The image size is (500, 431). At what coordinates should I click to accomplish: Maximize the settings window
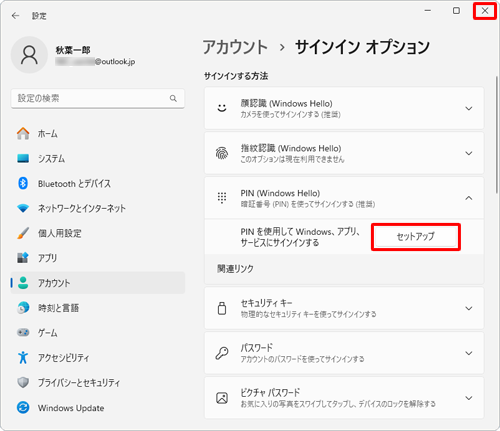point(456,11)
